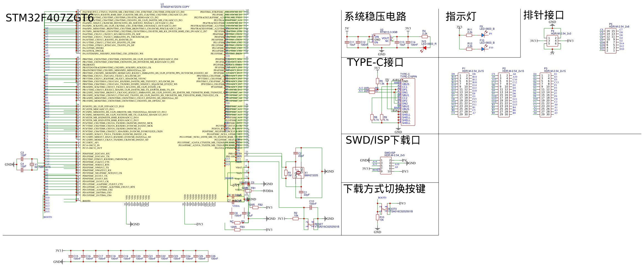Click the 系统稳压电路 section heading
This screenshot has width=644, height=267.
pos(375,16)
